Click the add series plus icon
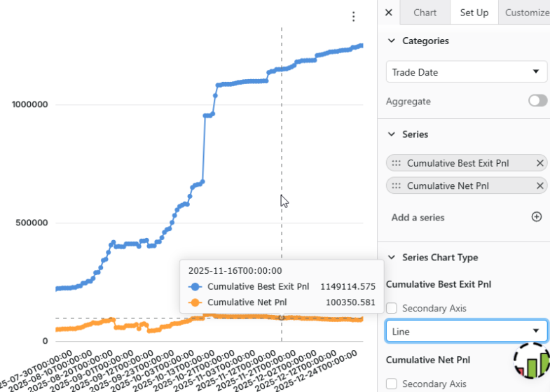 tap(536, 217)
